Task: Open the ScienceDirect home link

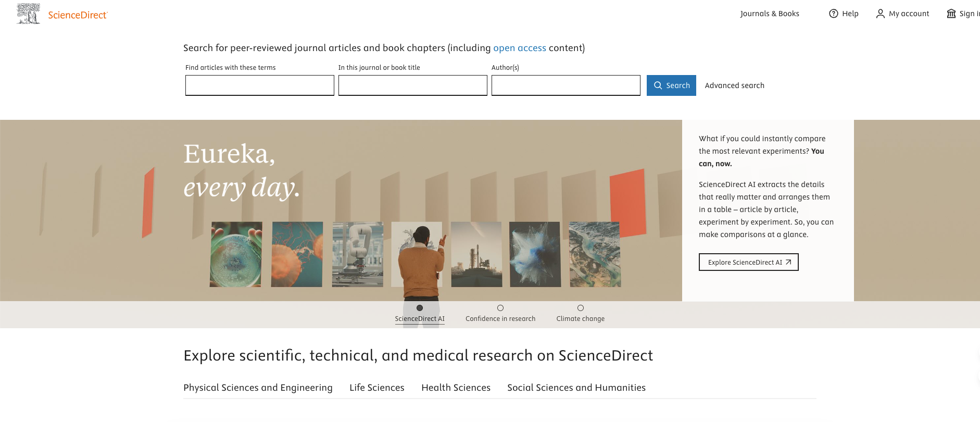Action: click(x=78, y=15)
